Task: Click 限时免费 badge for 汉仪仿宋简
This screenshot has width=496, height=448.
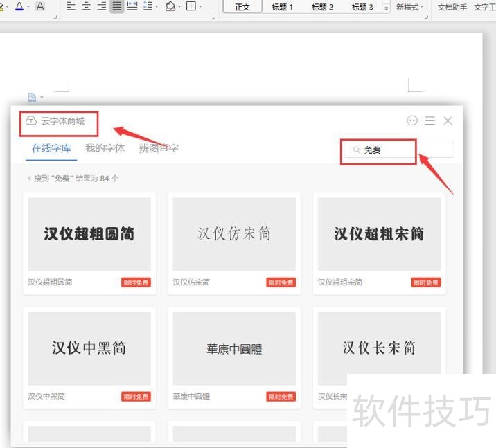Action: click(x=281, y=283)
